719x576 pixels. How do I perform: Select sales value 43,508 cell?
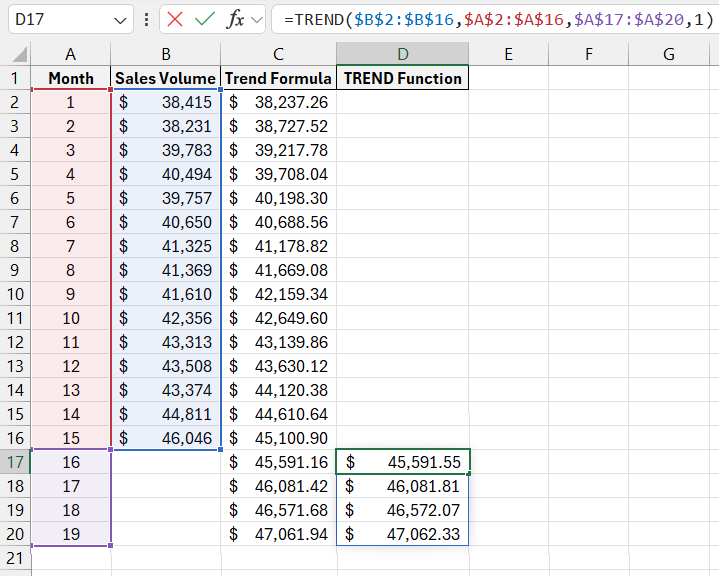coord(166,366)
